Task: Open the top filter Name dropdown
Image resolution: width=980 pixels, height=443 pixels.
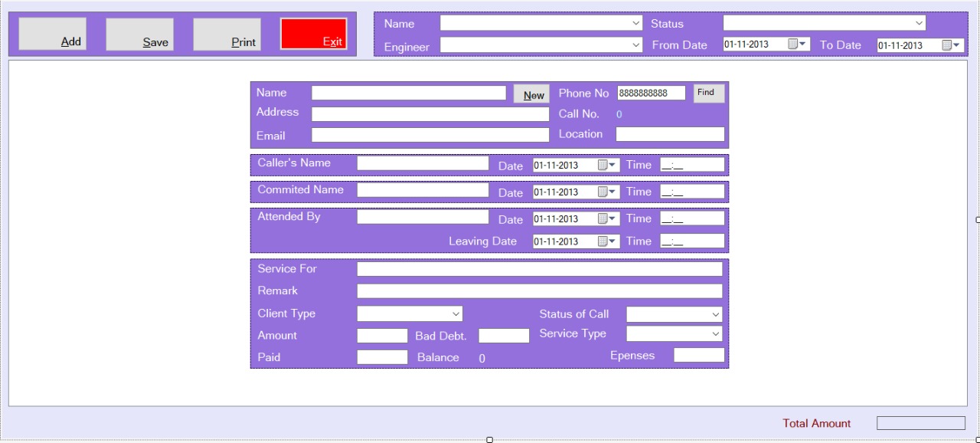Action: coord(636,23)
